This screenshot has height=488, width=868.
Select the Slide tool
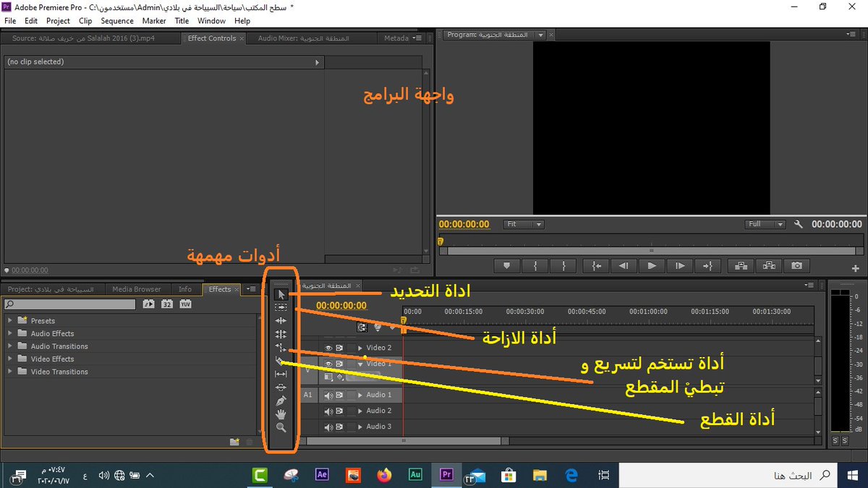[281, 387]
